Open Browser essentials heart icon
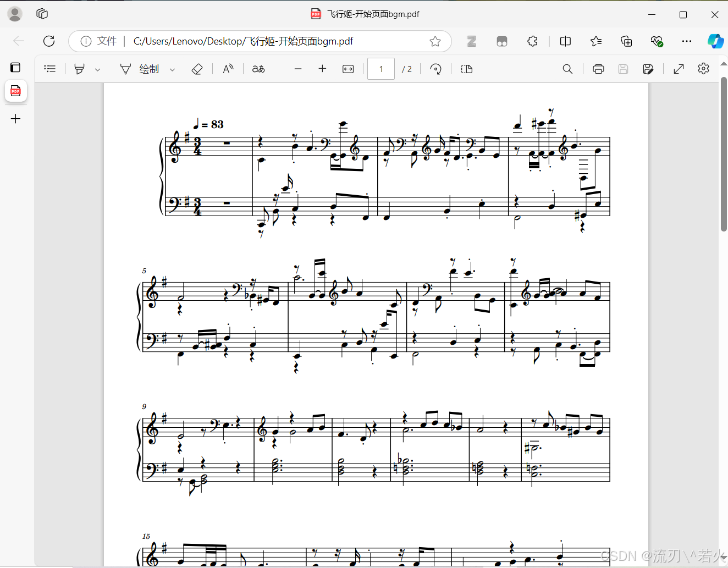The width and height of the screenshot is (728, 568). (x=657, y=41)
